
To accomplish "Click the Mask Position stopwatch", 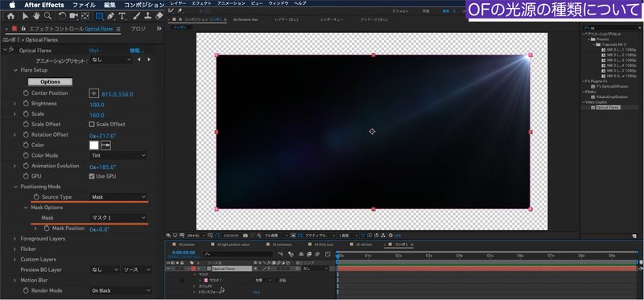I will coord(47,228).
